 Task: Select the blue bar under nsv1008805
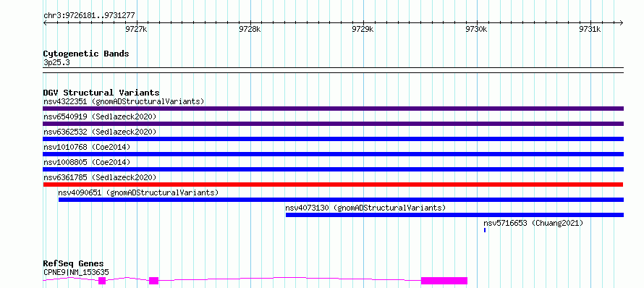333,169
